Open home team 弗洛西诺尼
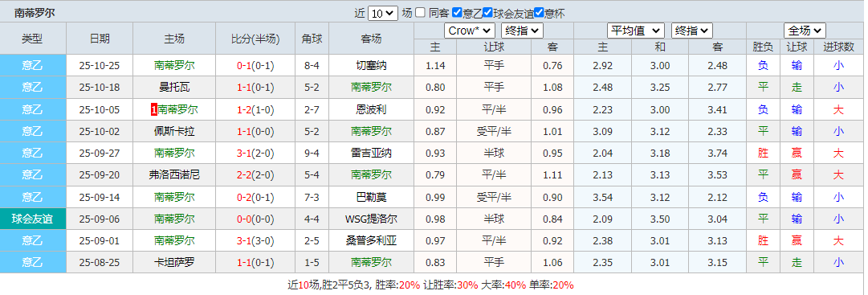Image resolution: width=868 pixels, height=295 pixels. click(174, 175)
